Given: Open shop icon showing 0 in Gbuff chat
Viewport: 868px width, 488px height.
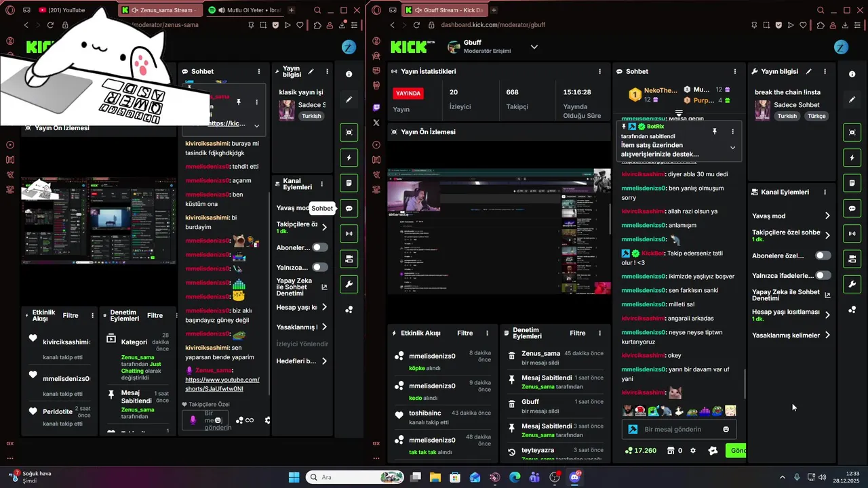Looking at the screenshot, I should pyautogui.click(x=674, y=451).
